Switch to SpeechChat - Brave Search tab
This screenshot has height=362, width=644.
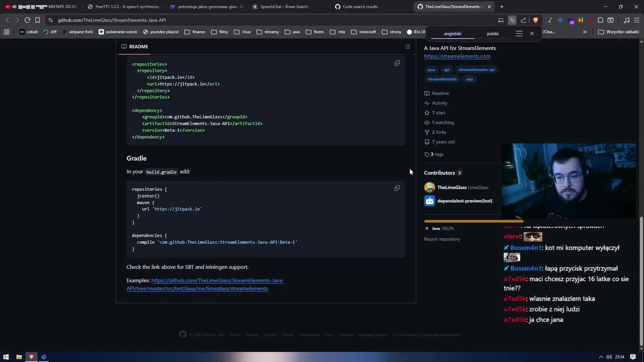pyautogui.click(x=288, y=7)
